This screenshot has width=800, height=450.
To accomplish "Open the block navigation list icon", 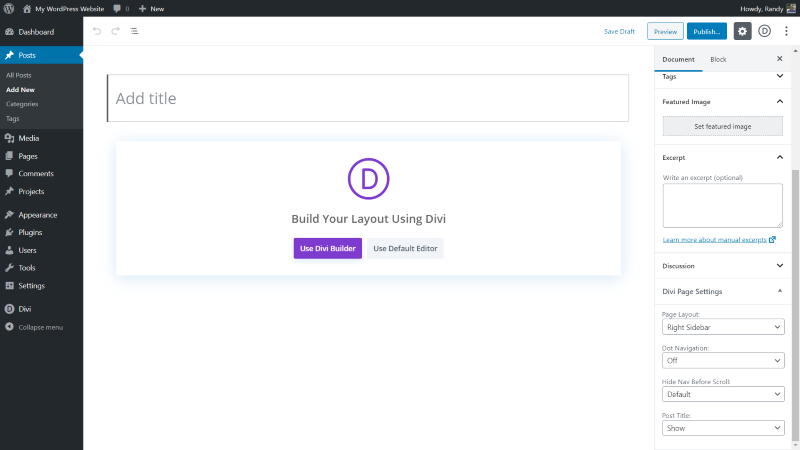I will point(134,31).
